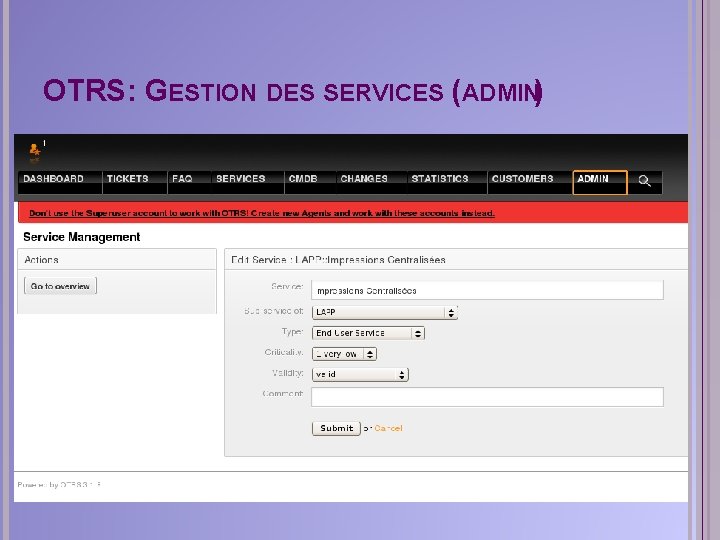Image resolution: width=720 pixels, height=540 pixels.
Task: Click the Service Management heading
Action: click(82, 237)
